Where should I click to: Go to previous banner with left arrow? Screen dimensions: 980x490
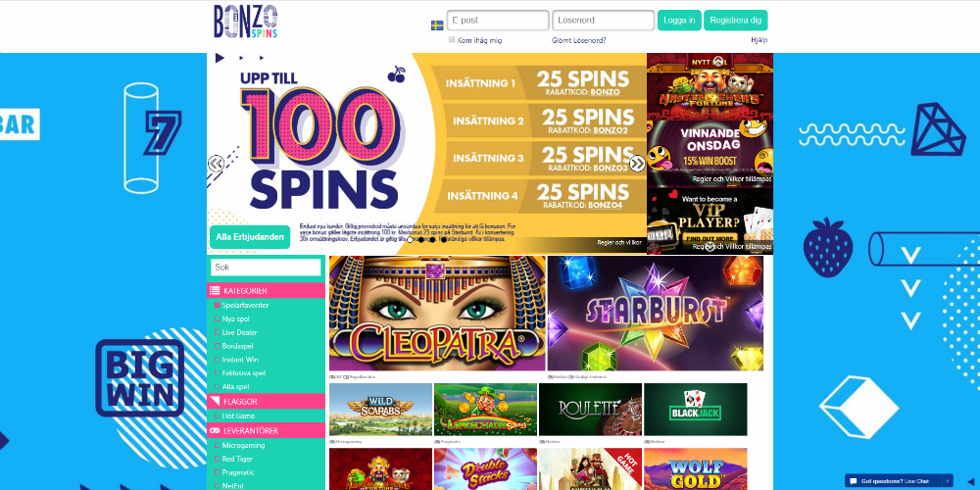click(216, 164)
